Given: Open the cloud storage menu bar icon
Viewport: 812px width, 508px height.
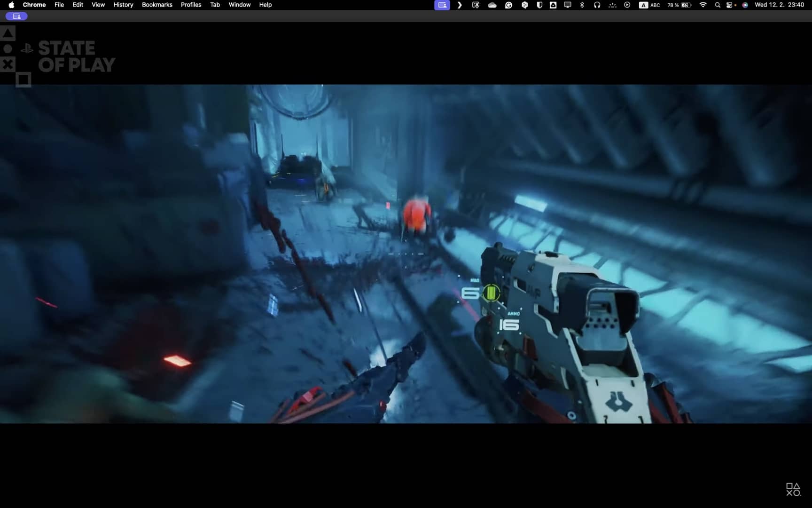Looking at the screenshot, I should point(492,5).
